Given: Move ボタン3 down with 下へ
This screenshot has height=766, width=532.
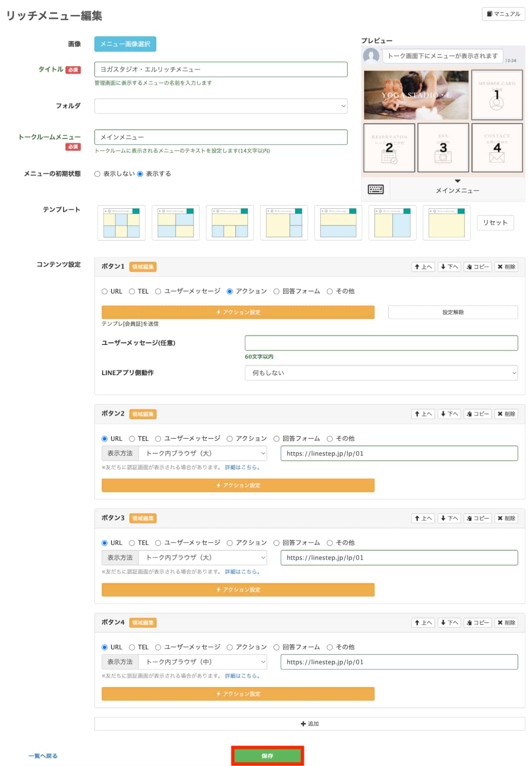Looking at the screenshot, I should 449,518.
